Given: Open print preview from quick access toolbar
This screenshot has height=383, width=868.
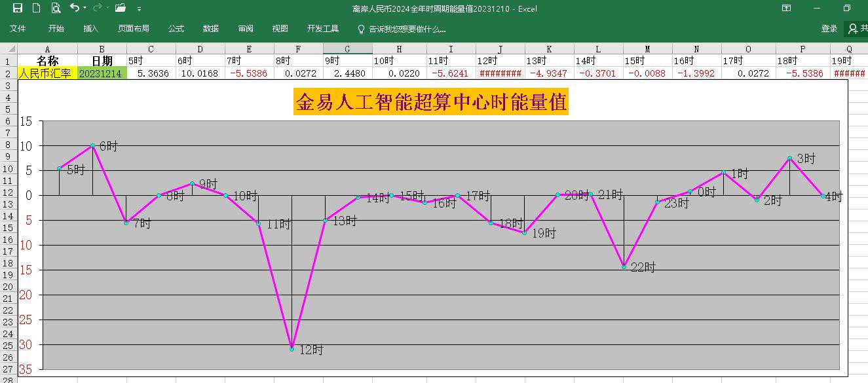Looking at the screenshot, I should click(x=56, y=9).
